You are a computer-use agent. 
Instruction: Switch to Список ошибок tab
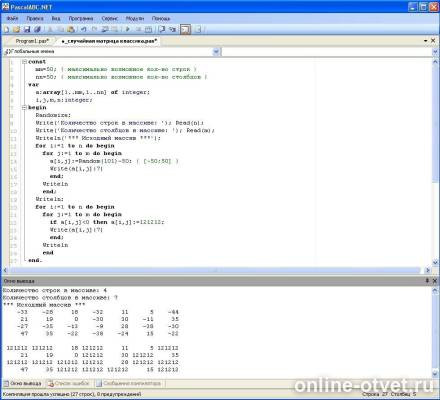tap(69, 383)
